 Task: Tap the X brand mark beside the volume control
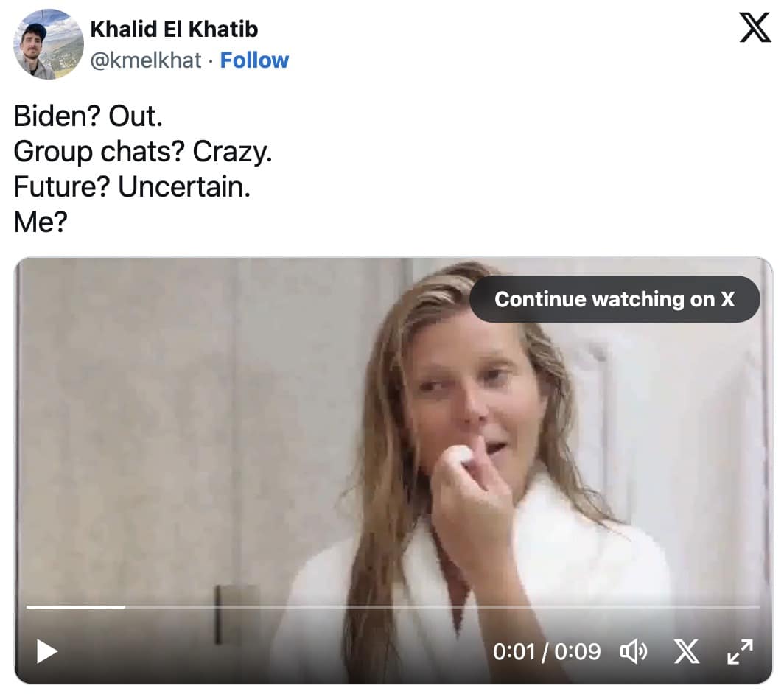(687, 651)
